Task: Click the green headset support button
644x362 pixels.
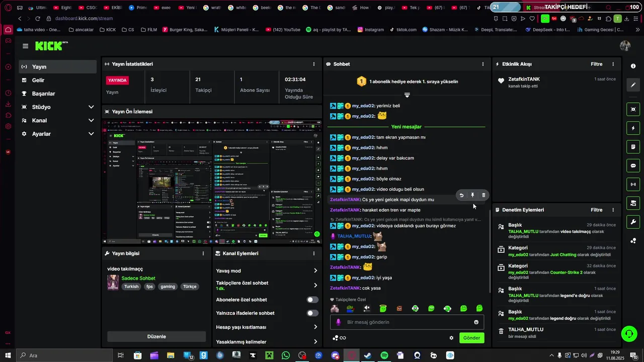Action: tap(628, 333)
